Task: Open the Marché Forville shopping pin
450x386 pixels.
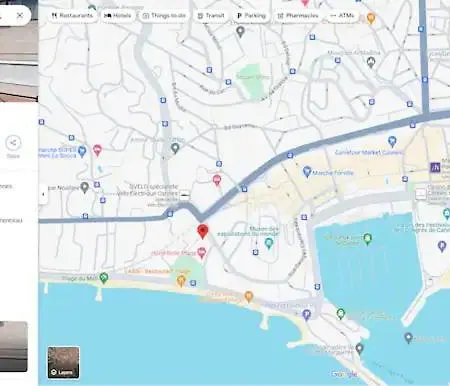Action: [307, 172]
